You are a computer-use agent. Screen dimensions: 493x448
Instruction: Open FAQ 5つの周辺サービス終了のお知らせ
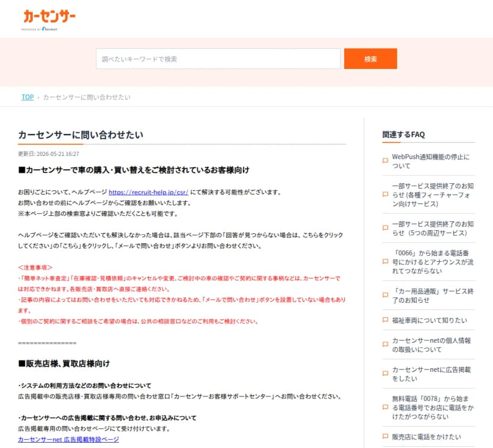pos(433,228)
